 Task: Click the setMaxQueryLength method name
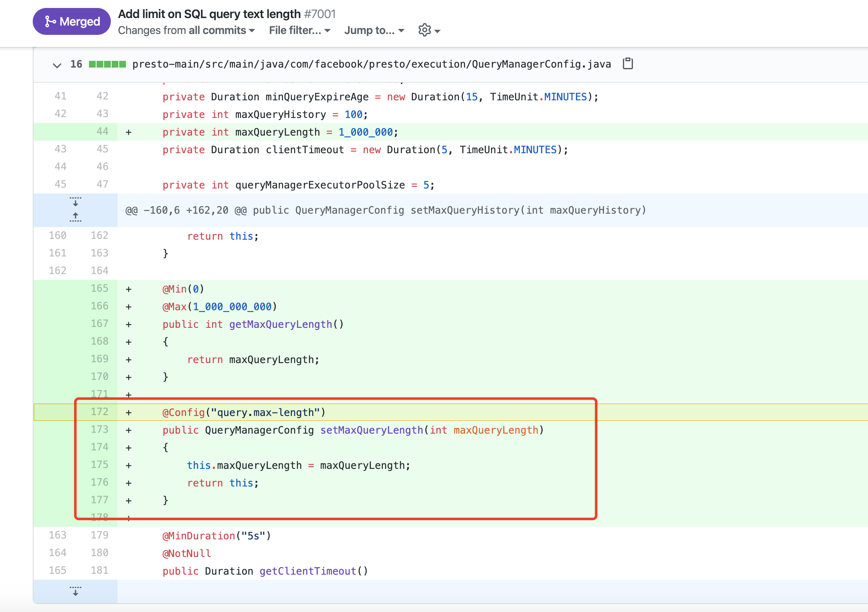pos(371,430)
